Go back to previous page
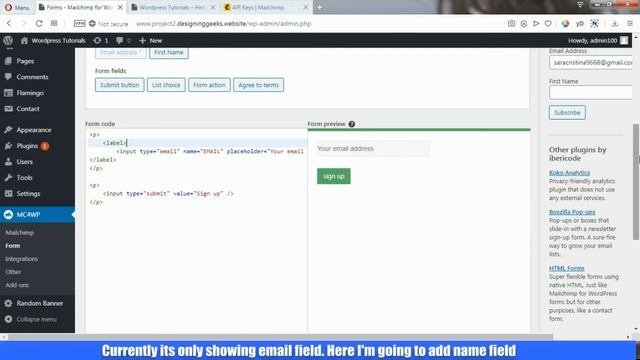The height and width of the screenshot is (360, 640). [x=9, y=24]
